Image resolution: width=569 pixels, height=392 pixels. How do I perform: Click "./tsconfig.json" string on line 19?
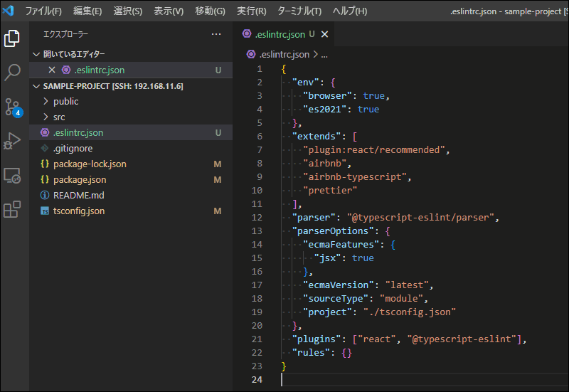tap(410, 312)
